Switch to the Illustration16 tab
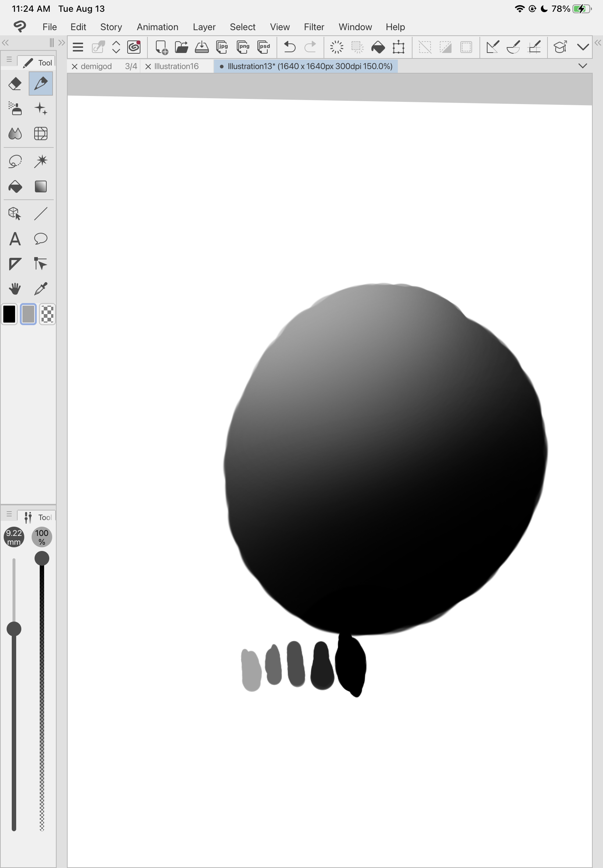603x868 pixels. click(176, 67)
